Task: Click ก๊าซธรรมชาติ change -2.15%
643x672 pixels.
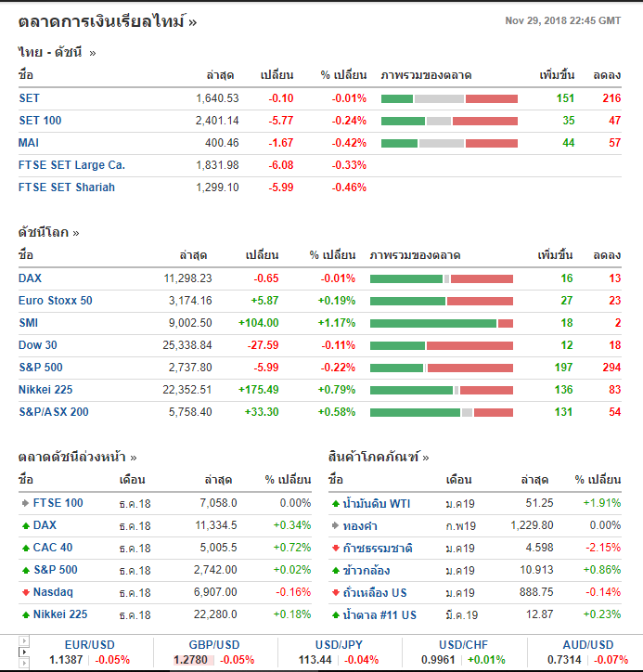Action: (603, 548)
